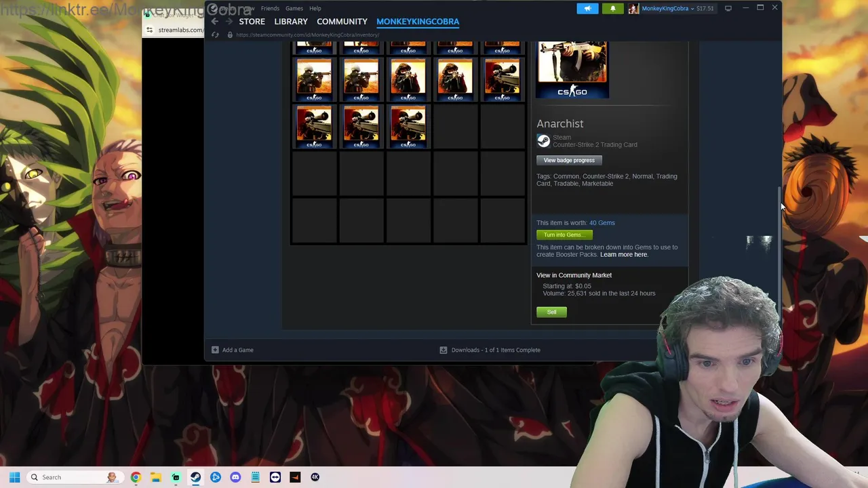Click the MonkeyKingCobra profile avatar

[x=633, y=8]
